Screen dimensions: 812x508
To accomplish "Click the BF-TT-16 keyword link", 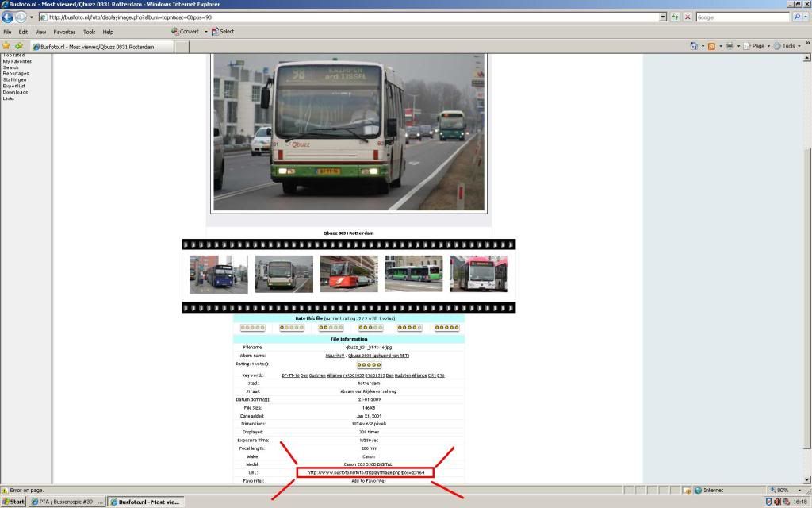I will (x=290, y=375).
